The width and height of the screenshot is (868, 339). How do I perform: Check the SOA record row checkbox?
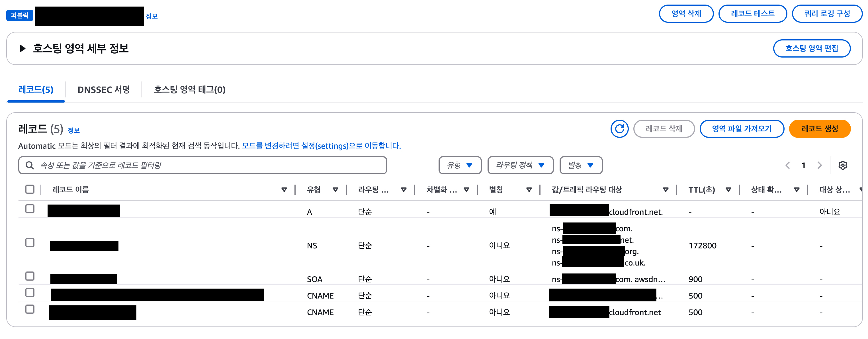[x=30, y=276]
